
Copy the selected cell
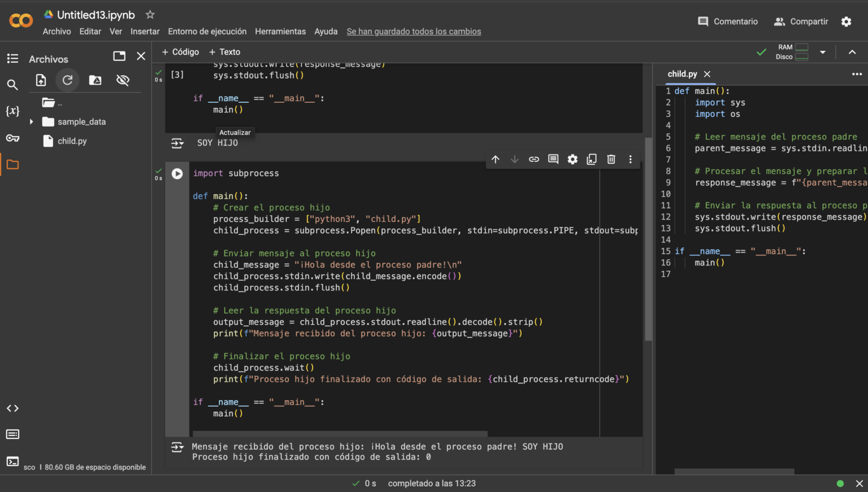click(592, 159)
